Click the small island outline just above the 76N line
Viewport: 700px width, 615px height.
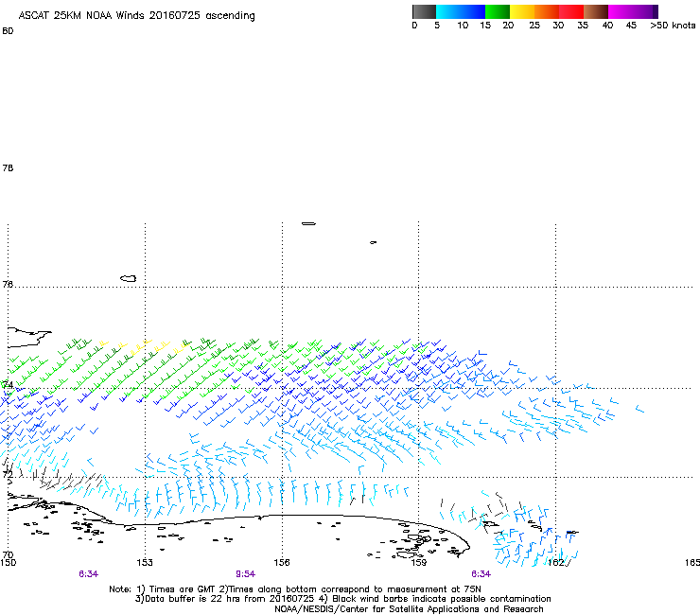(x=128, y=278)
